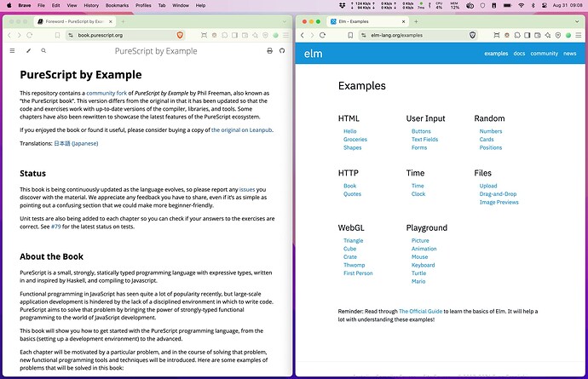588x379 pixels.
Task: Open examples in Elm site navigation
Action: pos(496,54)
